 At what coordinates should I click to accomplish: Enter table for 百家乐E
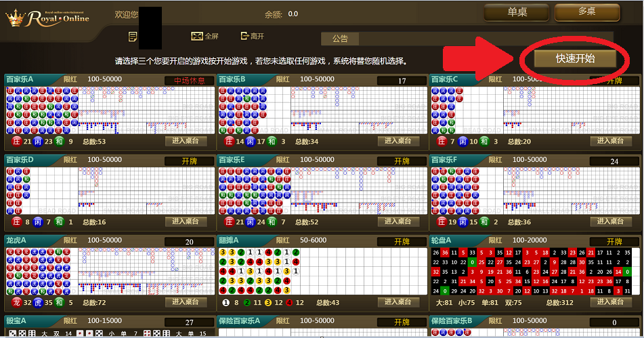click(x=399, y=221)
